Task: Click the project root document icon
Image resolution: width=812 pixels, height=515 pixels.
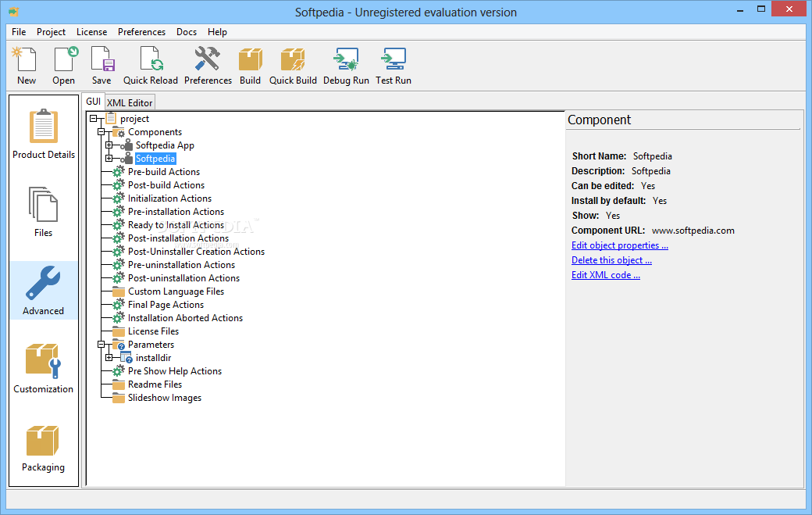Action: 110,119
